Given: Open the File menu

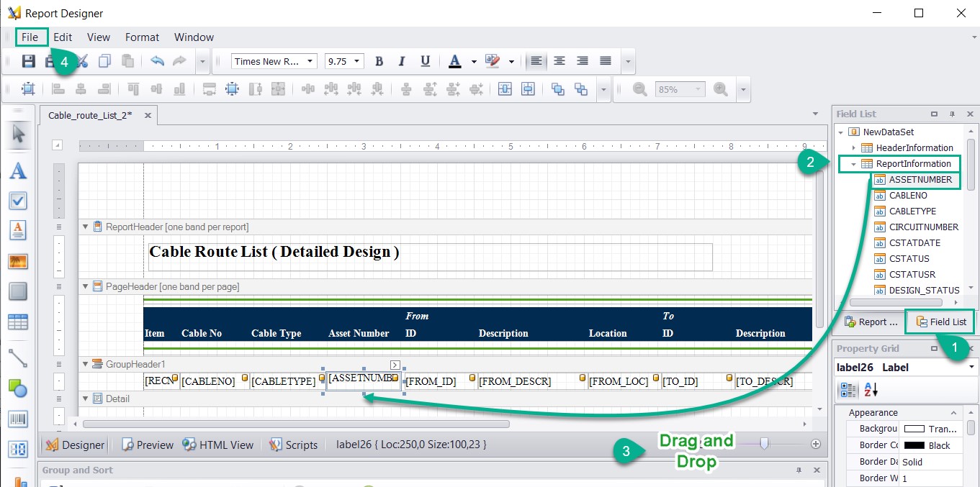Looking at the screenshot, I should (30, 37).
